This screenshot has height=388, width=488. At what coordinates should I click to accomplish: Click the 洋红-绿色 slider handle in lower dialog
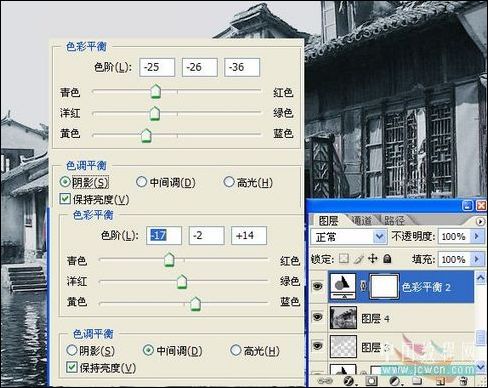point(182,281)
